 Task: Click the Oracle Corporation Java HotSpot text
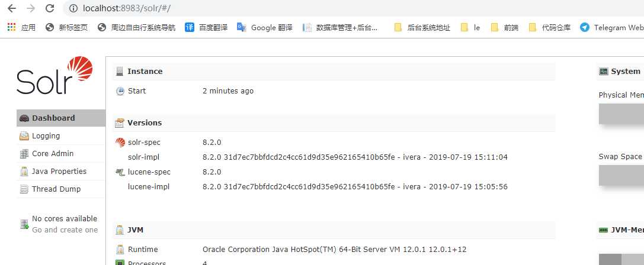click(x=334, y=250)
